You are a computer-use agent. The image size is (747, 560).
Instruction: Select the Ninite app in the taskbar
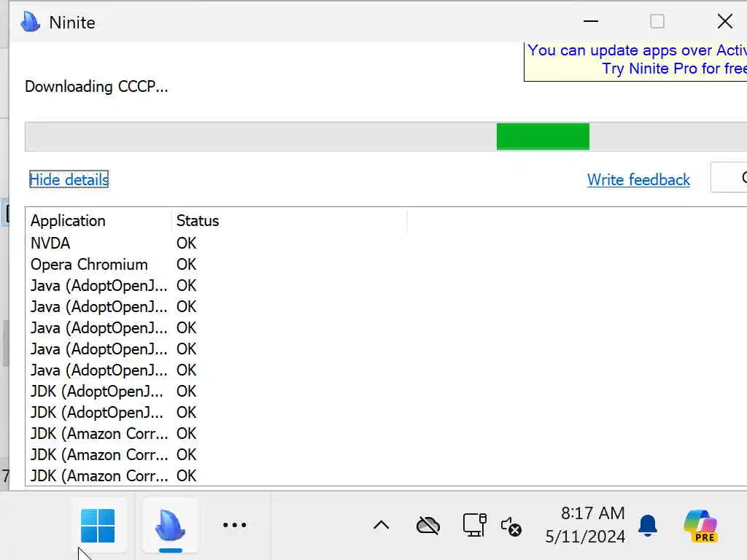coord(170,526)
